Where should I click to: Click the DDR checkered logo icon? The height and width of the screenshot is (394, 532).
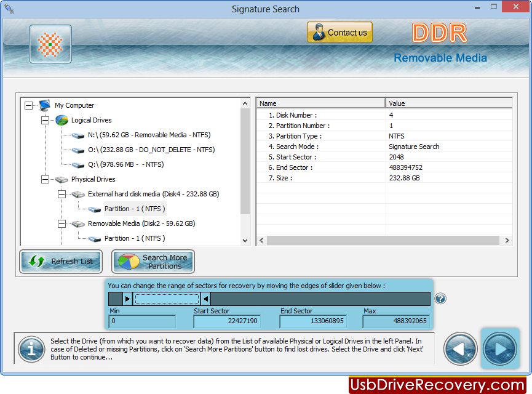(50, 44)
